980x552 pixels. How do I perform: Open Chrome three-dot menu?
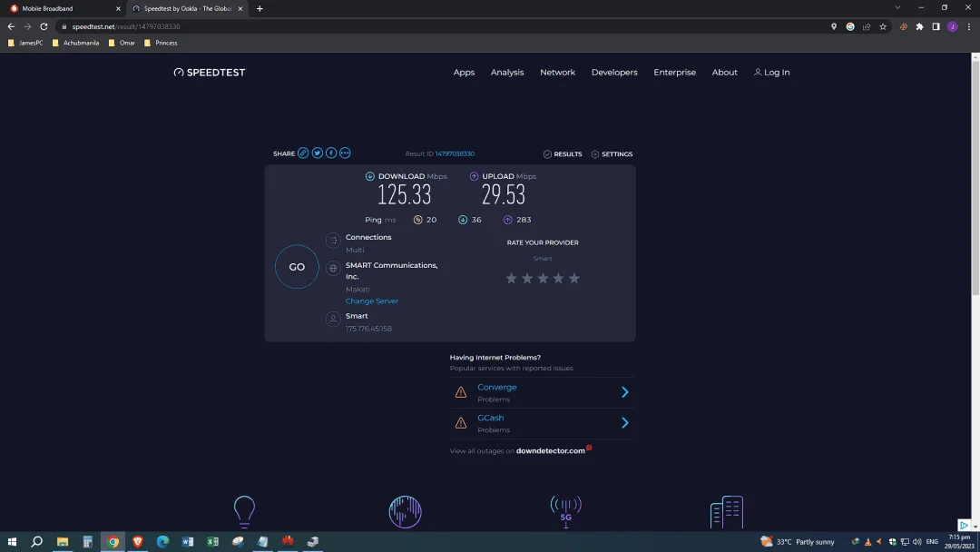pos(969,26)
